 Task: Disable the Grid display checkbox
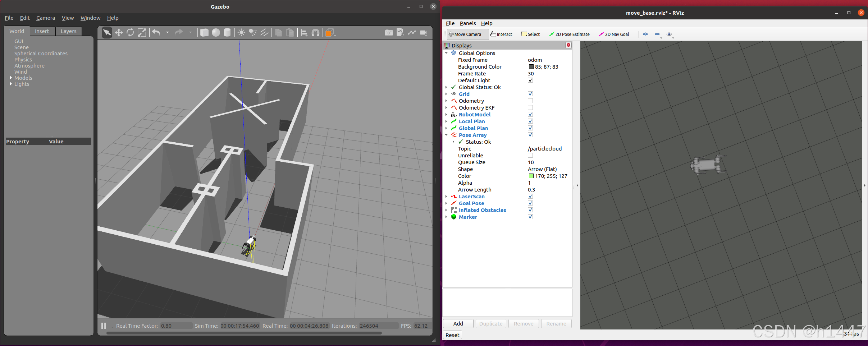tap(530, 94)
